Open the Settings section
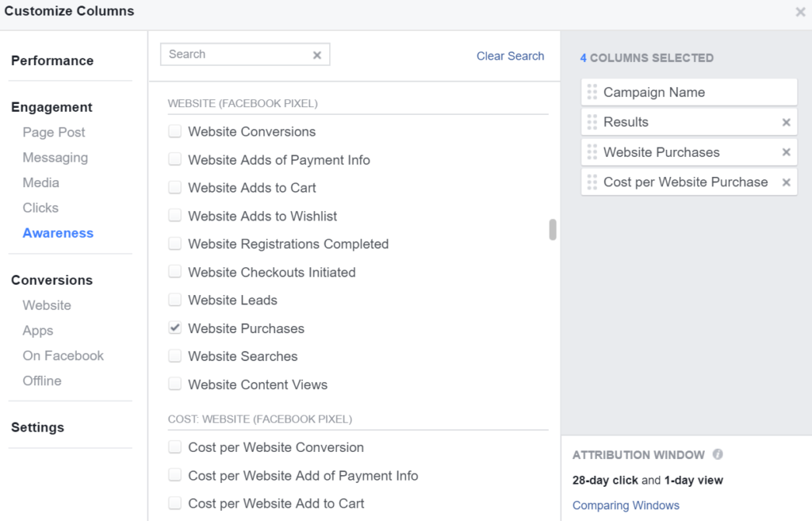This screenshot has width=812, height=521. point(38,427)
